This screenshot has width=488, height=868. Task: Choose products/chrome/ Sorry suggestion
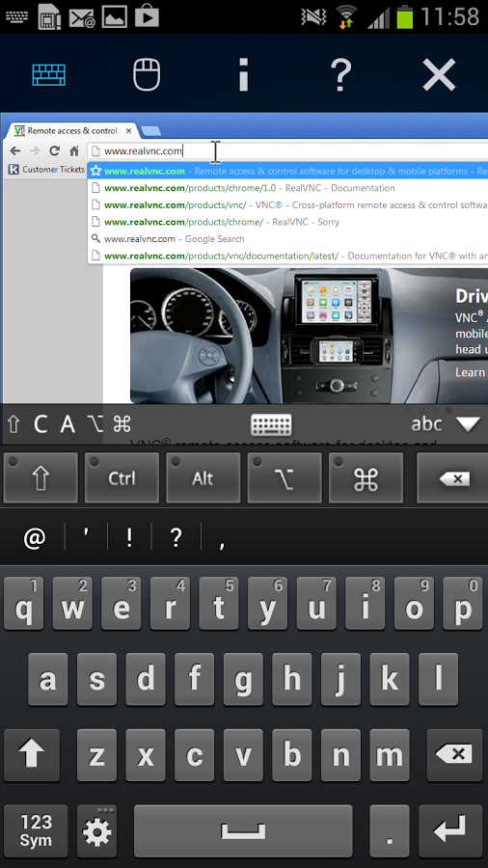click(x=287, y=222)
